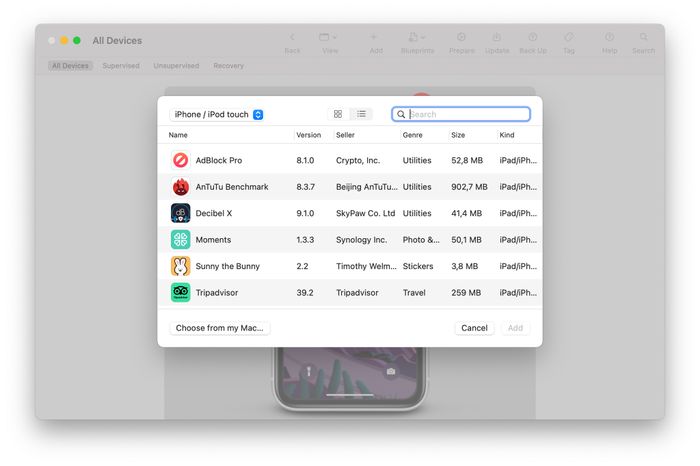Image resolution: width=700 pixels, height=466 pixels.
Task: Click the Sunny the Bunny icon
Action: point(180,266)
